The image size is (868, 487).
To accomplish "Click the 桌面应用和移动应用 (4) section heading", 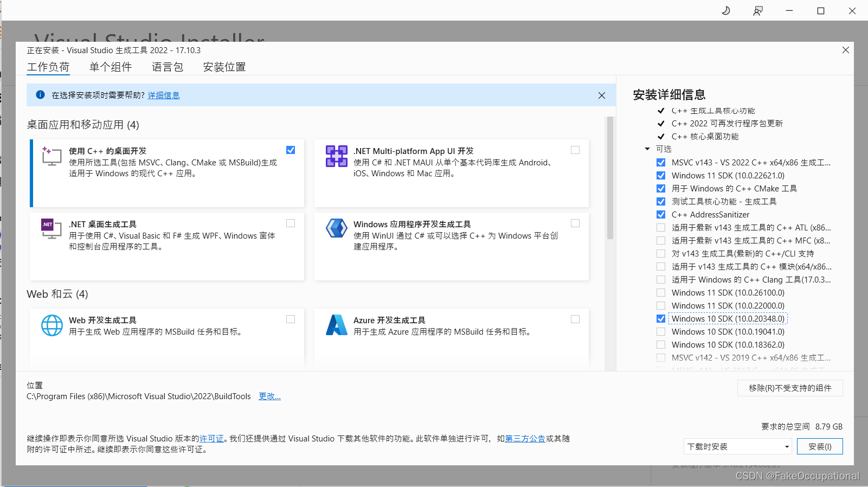I will [x=83, y=125].
